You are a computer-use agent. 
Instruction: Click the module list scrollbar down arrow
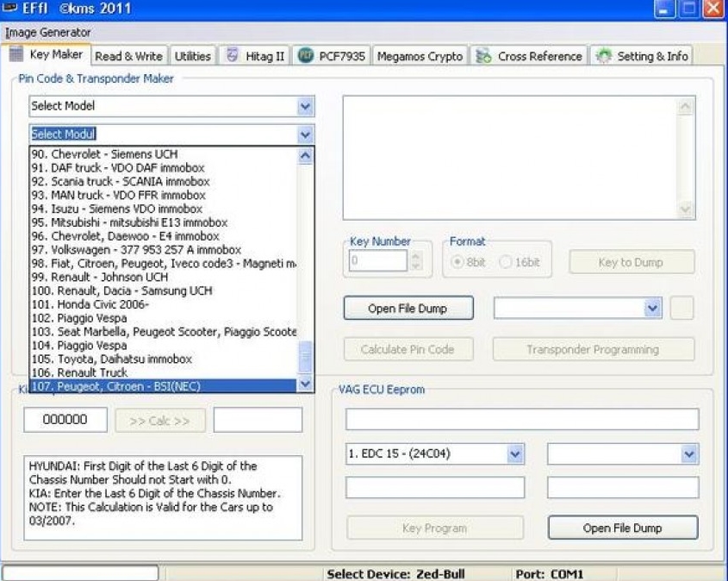point(305,384)
